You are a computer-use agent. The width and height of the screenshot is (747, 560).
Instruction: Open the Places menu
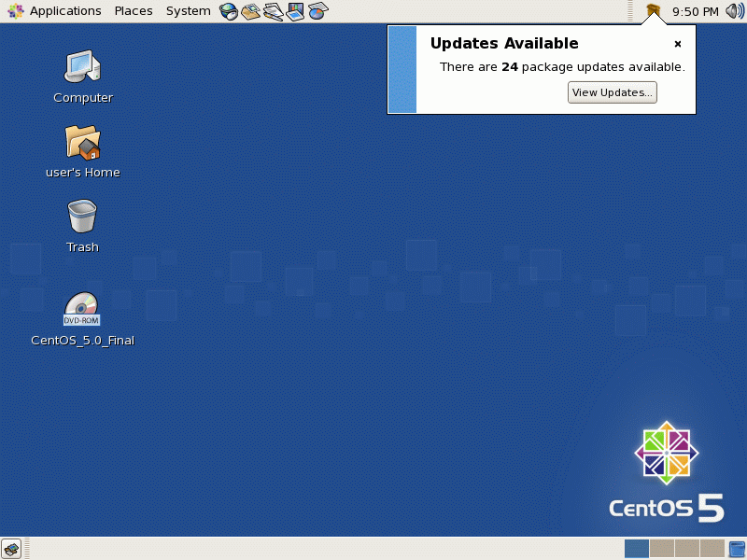tap(133, 10)
